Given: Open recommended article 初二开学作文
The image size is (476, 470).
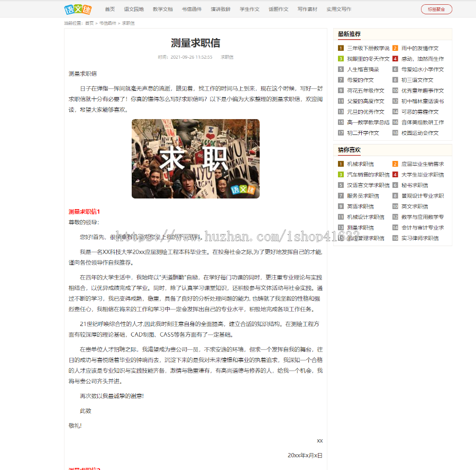Looking at the screenshot, I should [x=363, y=133].
